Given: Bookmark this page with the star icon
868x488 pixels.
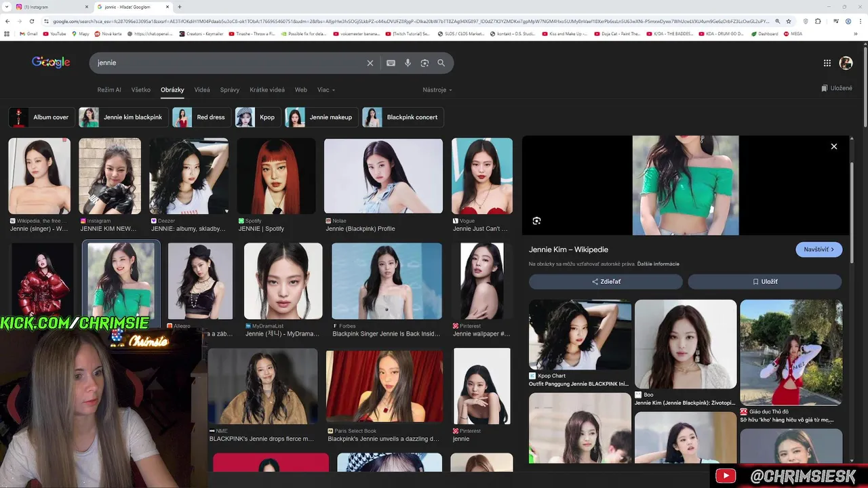Looking at the screenshot, I should pyautogui.click(x=789, y=22).
